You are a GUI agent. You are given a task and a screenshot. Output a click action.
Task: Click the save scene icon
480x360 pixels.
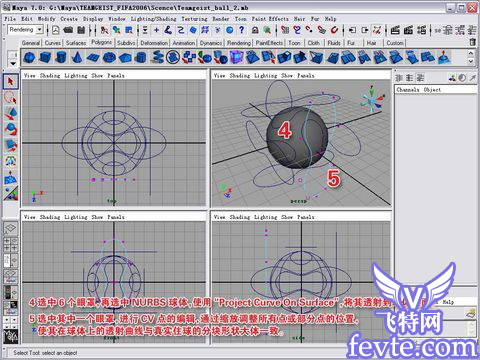pos(81,30)
